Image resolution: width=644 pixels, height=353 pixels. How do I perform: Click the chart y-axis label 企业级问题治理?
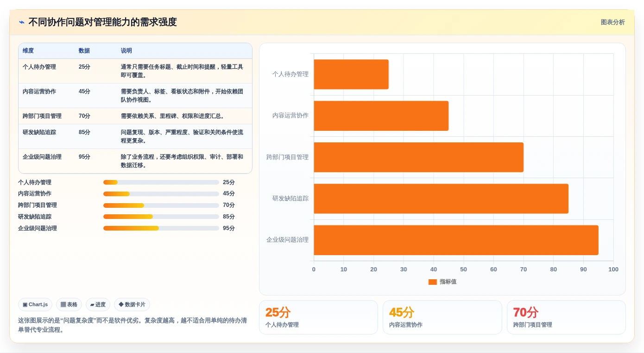pos(287,240)
